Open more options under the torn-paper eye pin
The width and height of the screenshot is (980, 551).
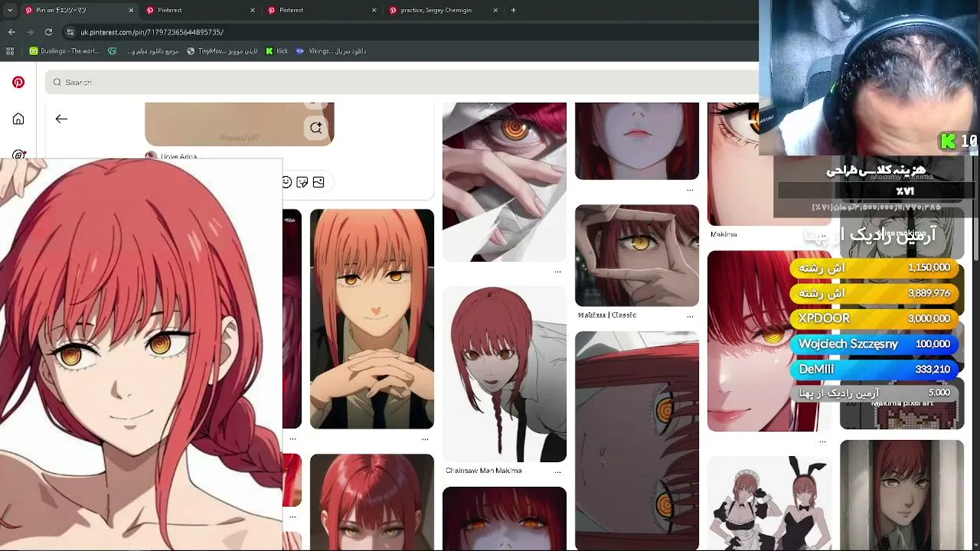pyautogui.click(x=557, y=272)
